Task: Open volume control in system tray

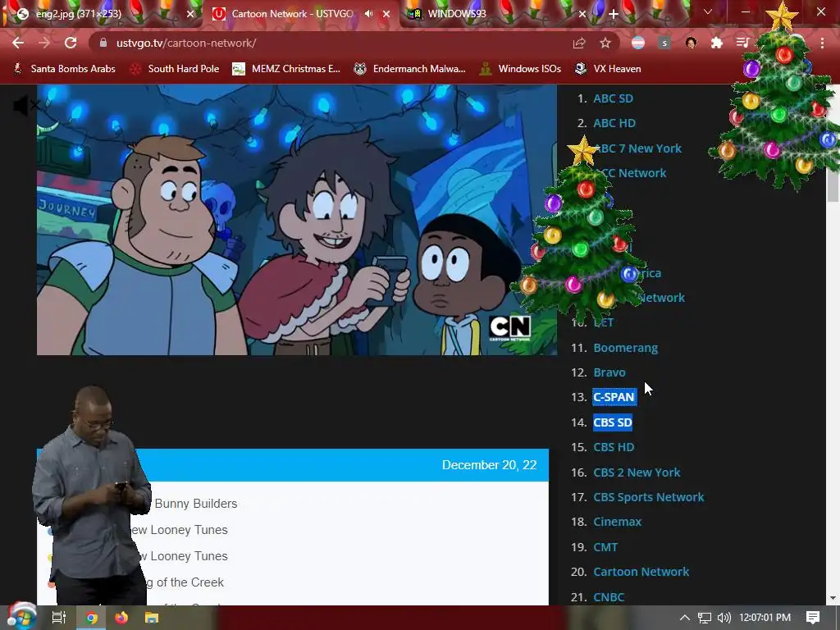Action: click(724, 618)
